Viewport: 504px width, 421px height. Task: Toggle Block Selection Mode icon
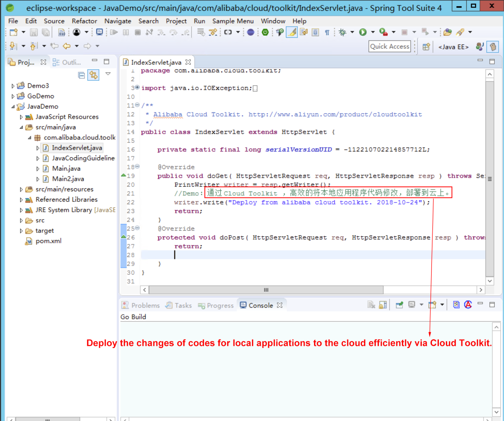pos(315,32)
